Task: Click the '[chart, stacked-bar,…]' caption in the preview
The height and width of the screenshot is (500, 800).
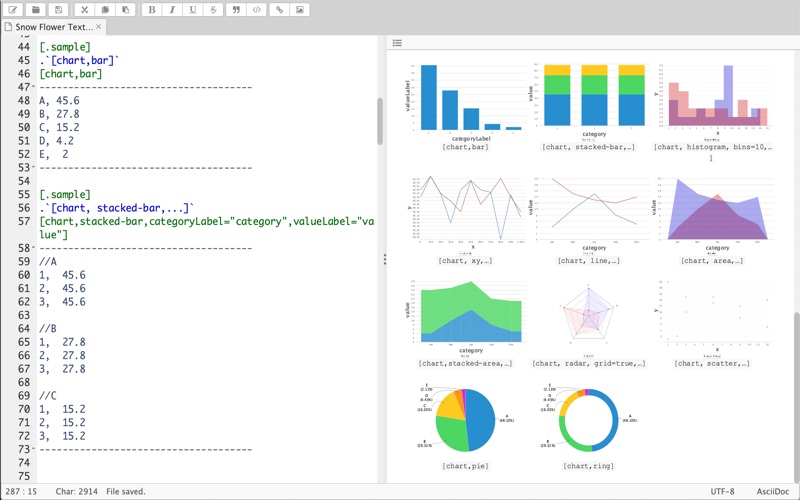Action: click(588, 147)
